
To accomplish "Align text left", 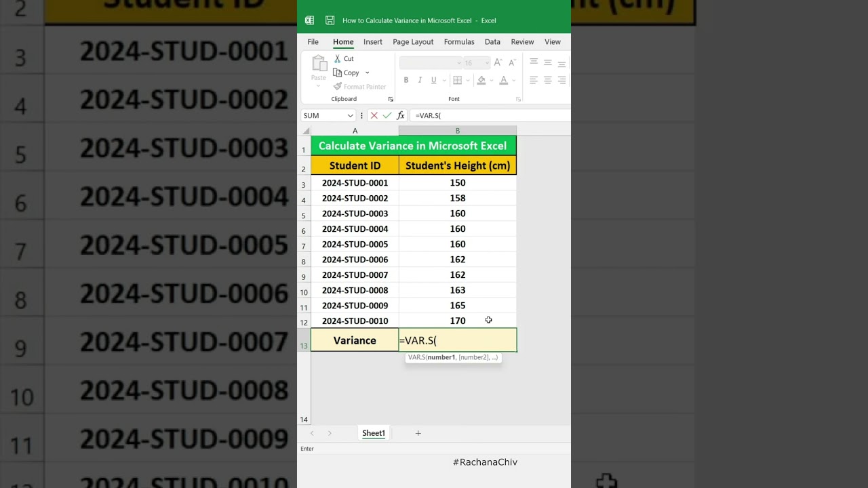I will 534,80.
